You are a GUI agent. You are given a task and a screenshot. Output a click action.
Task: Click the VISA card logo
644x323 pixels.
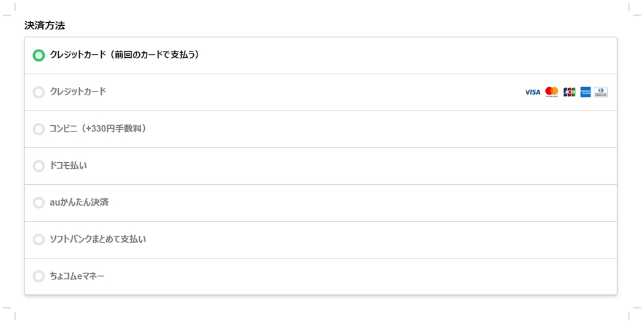[x=532, y=92]
